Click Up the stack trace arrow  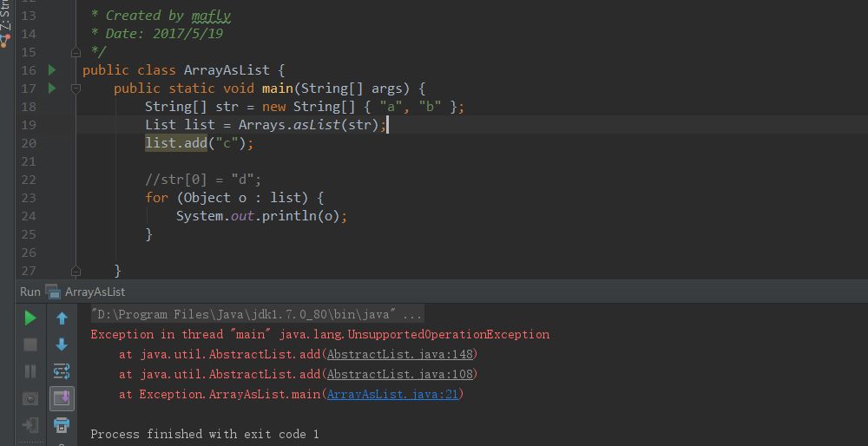click(62, 318)
